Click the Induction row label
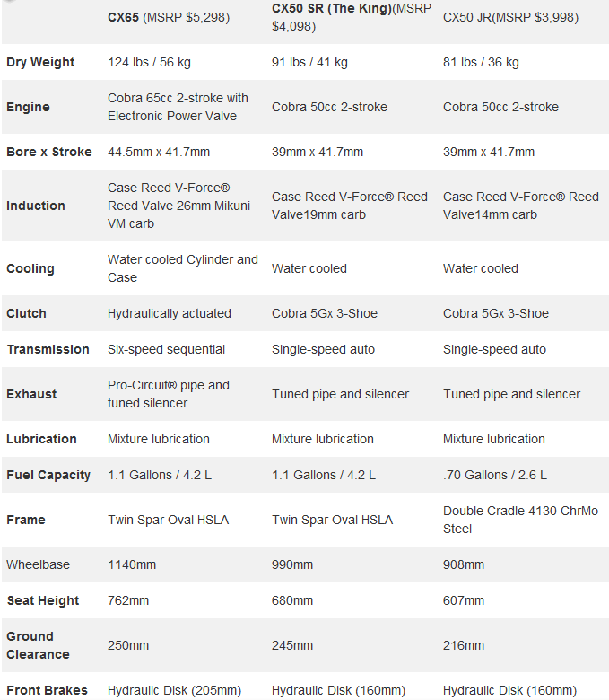The image size is (609, 700). [36, 206]
